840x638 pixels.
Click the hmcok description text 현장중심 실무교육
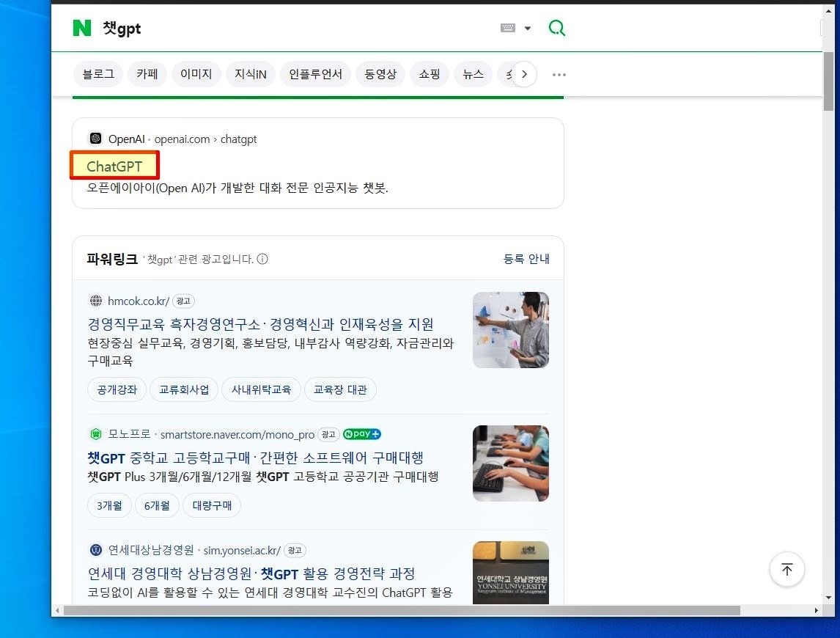click(x=270, y=352)
